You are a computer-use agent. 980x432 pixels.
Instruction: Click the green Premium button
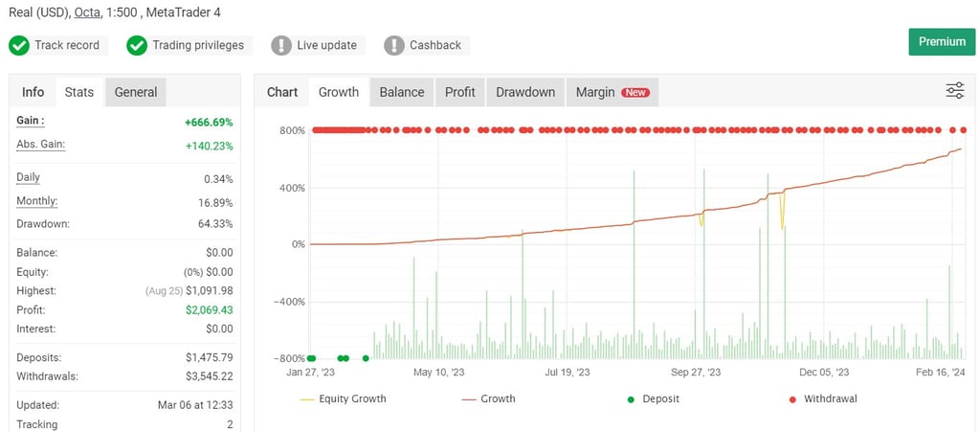[x=942, y=42]
